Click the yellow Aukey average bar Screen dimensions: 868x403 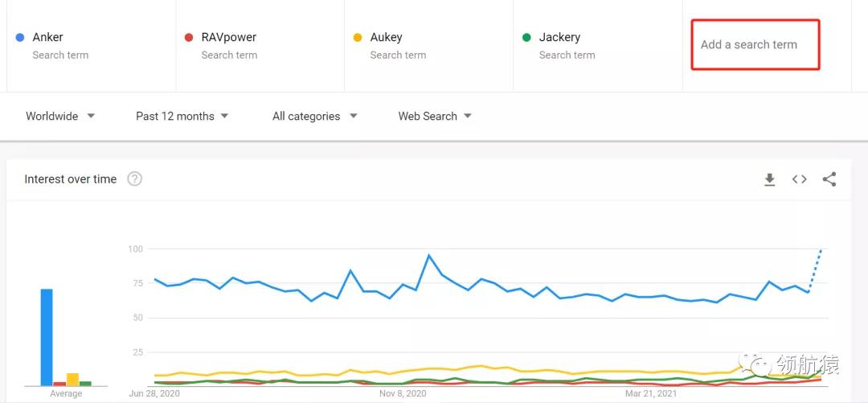pyautogui.click(x=72, y=379)
